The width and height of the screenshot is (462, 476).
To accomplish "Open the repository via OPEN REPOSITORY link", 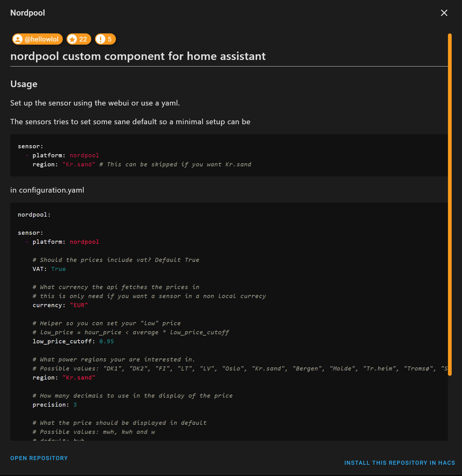I will tap(39, 458).
